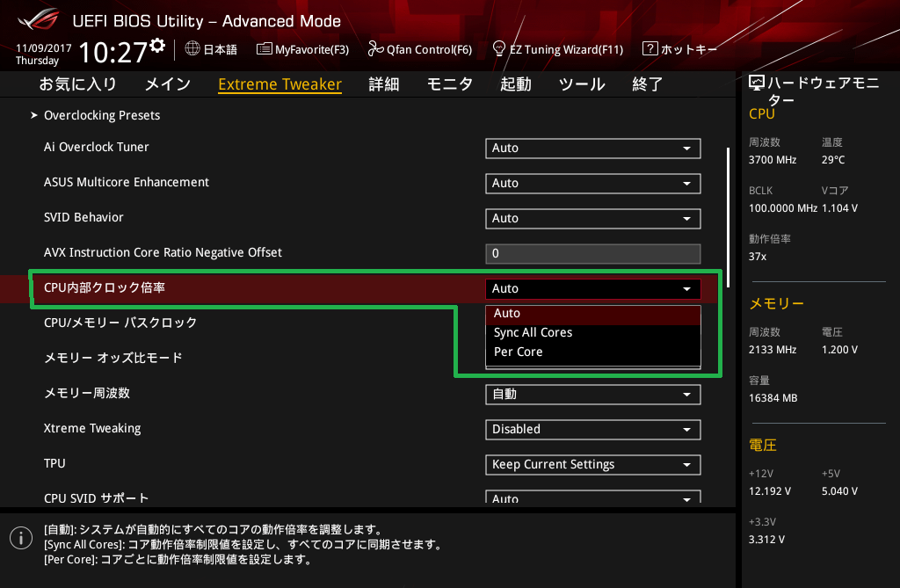Open the 起動 tab

[x=515, y=84]
